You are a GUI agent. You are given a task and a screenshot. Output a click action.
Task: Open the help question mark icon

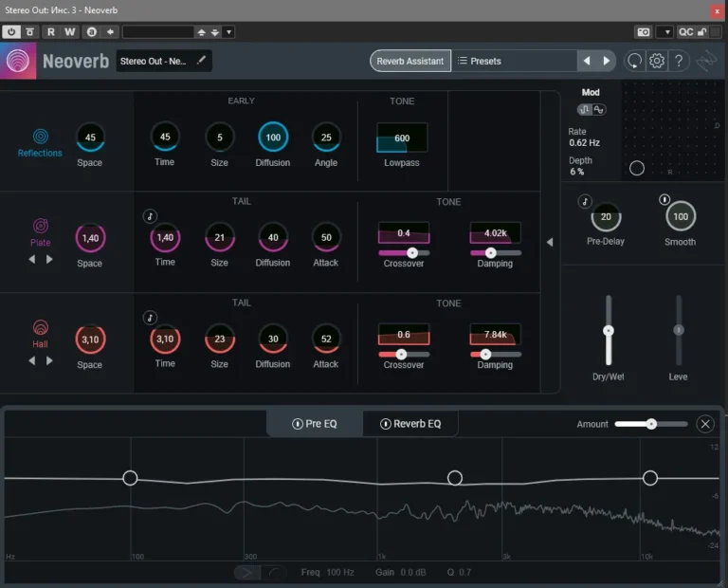(x=679, y=61)
